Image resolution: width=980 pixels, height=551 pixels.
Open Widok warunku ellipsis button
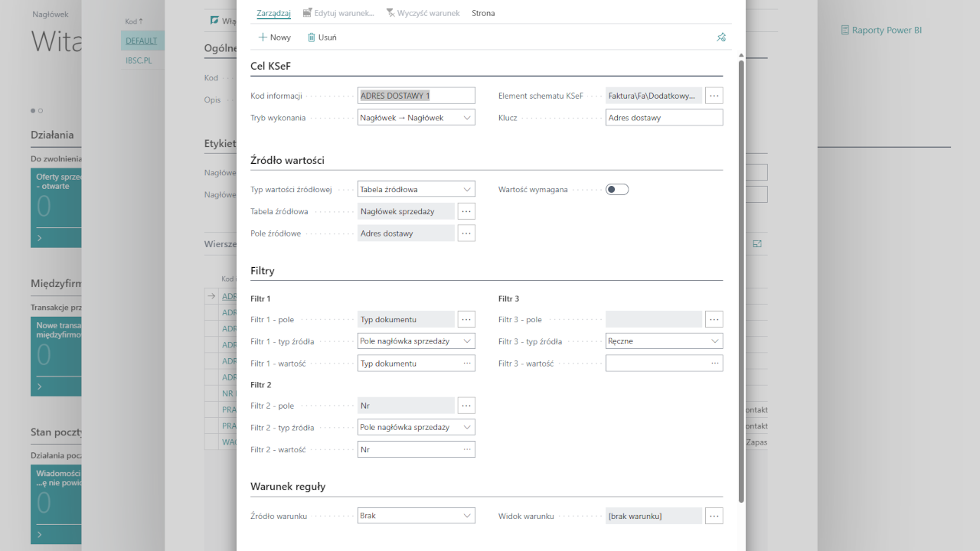click(x=714, y=516)
